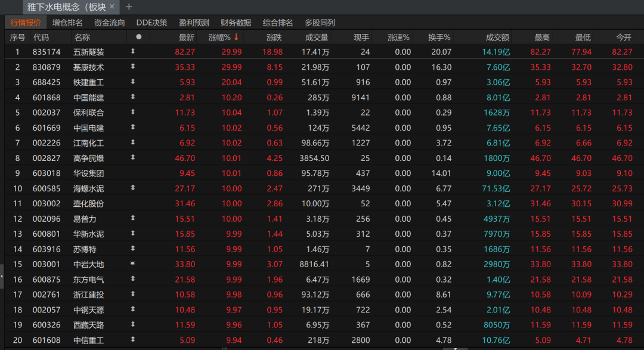Select stock name 华新水泥
The width and height of the screenshot is (644, 350).
tap(89, 234)
